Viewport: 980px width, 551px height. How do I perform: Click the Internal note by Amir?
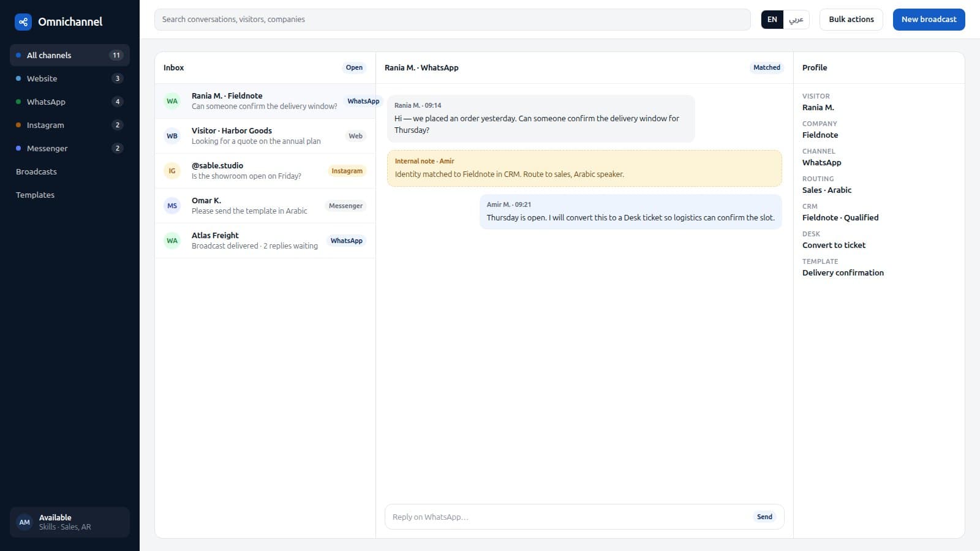[584, 168]
